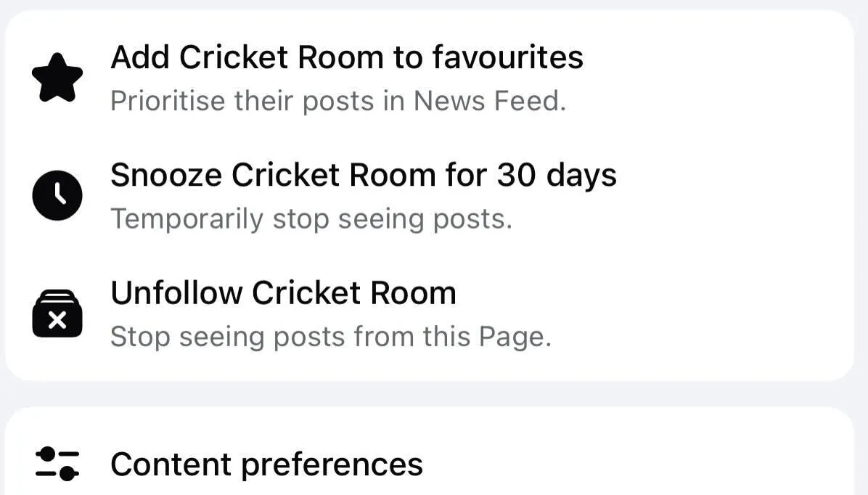Tap the word "Temporarily" in snooze description

click(x=187, y=218)
